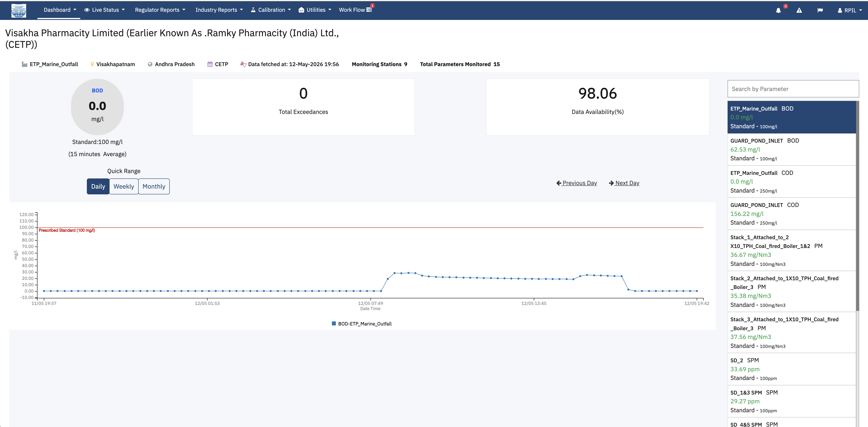
Task: Click the Visakha Pharmacity Limited page title
Action: tap(172, 38)
